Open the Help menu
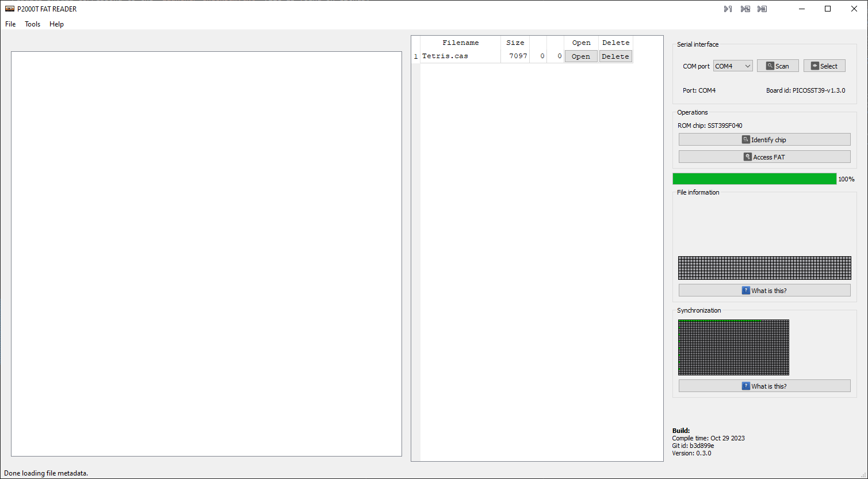 (56, 24)
